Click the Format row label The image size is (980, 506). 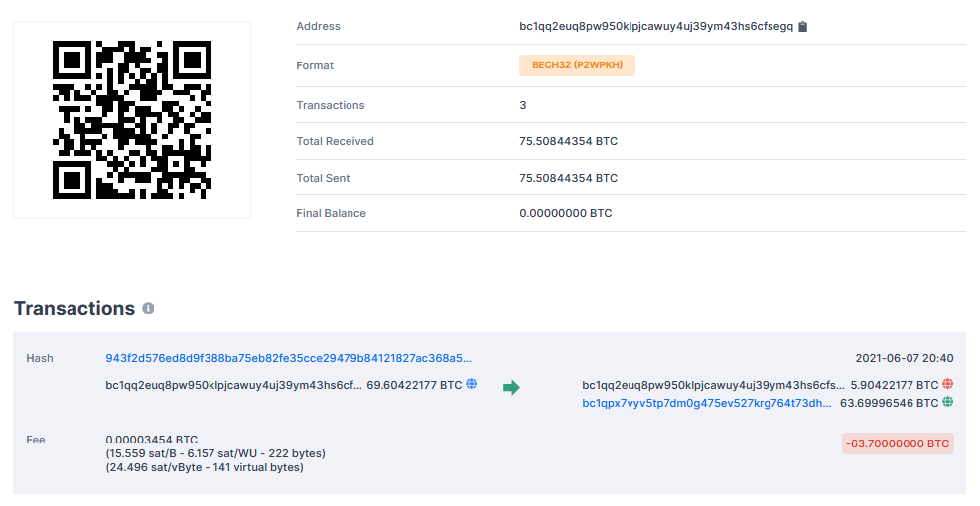(315, 65)
